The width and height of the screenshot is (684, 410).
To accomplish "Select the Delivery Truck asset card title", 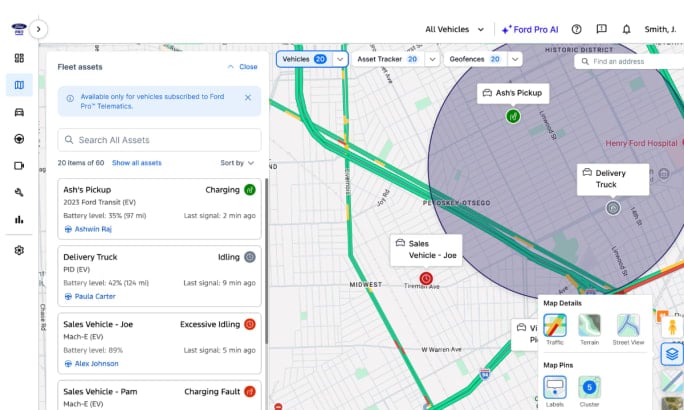I will click(x=90, y=257).
